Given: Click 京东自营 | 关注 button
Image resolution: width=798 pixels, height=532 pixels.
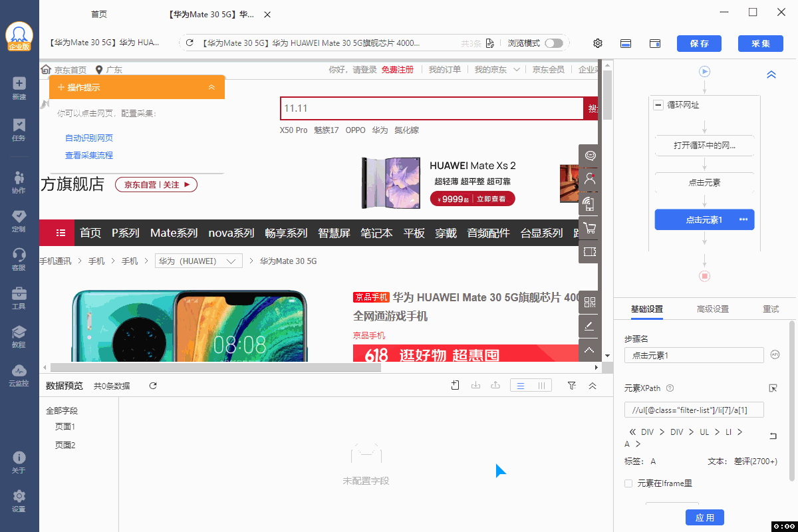Looking at the screenshot, I should point(156,185).
